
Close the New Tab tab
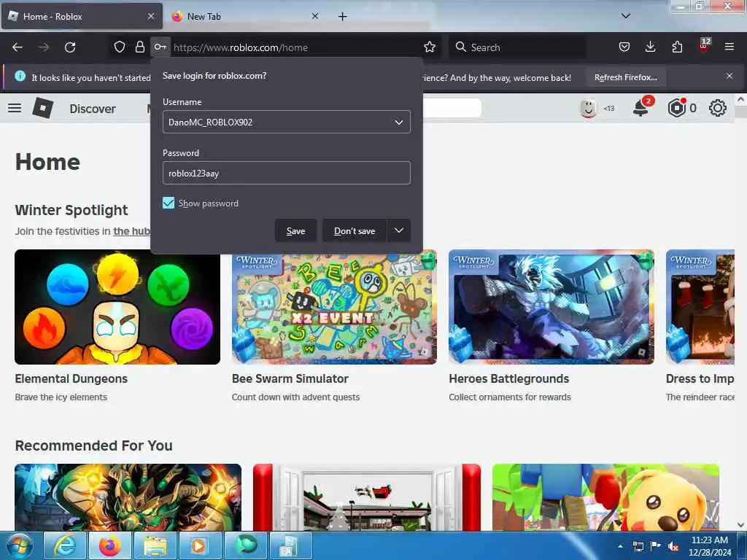tap(315, 16)
